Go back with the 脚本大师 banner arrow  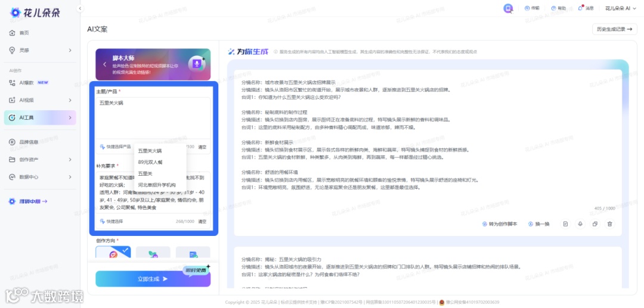click(105, 64)
